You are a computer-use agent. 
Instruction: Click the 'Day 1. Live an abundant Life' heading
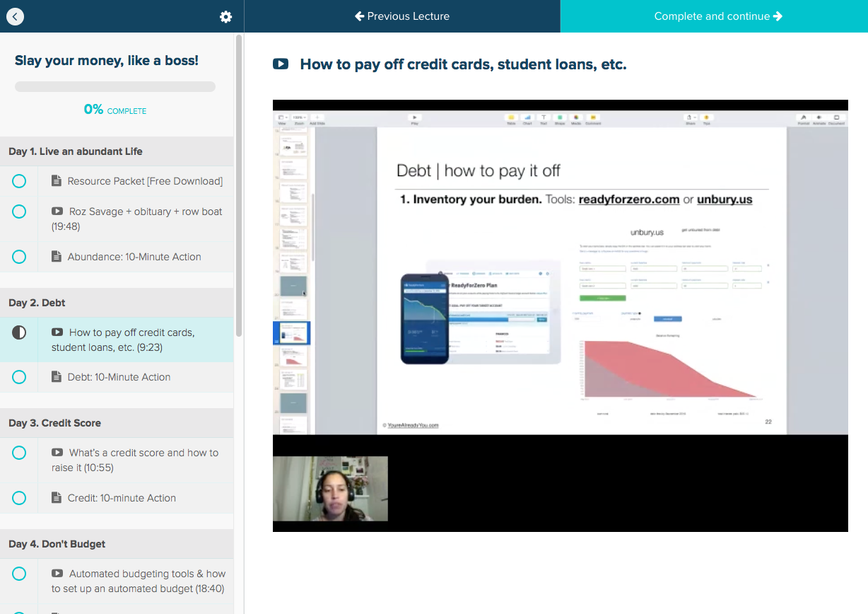pyautogui.click(x=76, y=151)
